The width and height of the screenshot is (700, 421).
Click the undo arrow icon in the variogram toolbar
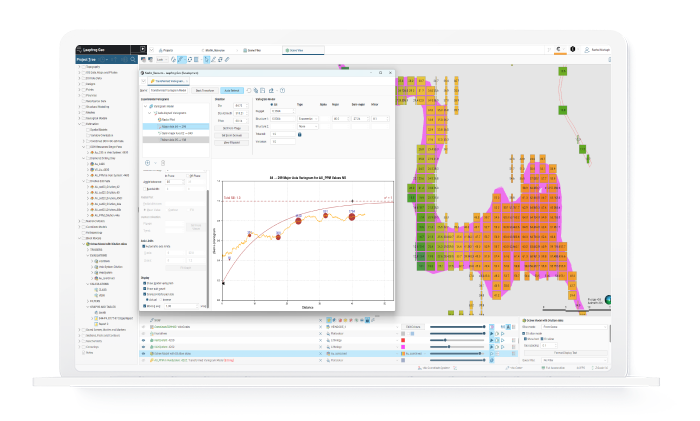[x=249, y=91]
